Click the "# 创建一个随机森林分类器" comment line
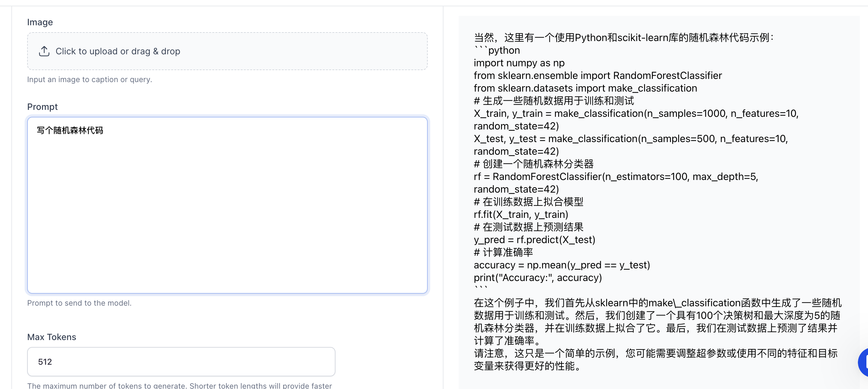The height and width of the screenshot is (389, 868). coord(533,164)
